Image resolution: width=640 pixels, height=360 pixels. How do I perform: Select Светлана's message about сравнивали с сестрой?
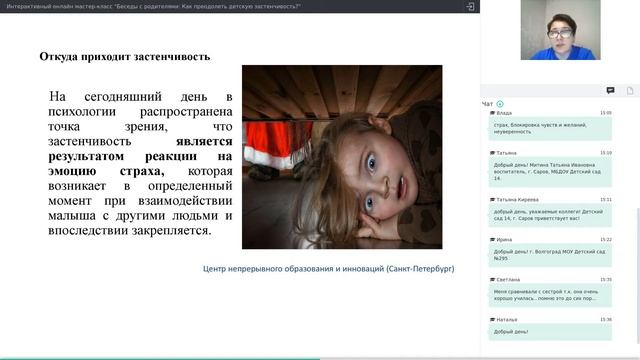(550, 295)
